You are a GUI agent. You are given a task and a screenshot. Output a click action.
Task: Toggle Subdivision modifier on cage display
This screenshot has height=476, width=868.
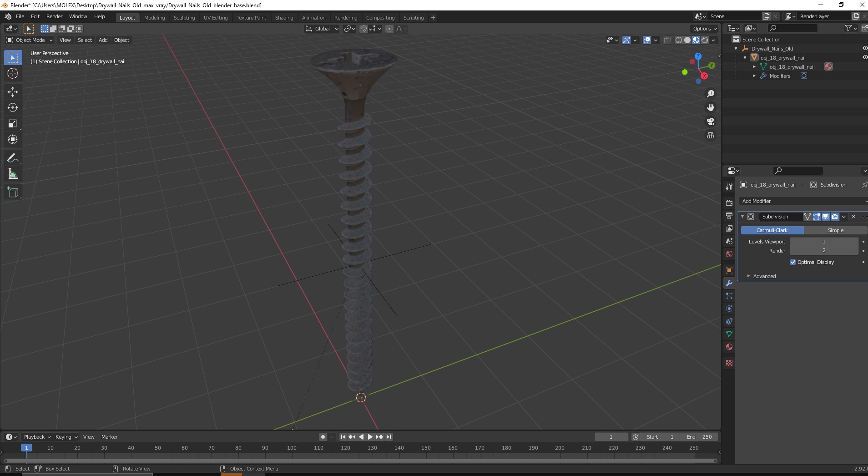point(807,217)
